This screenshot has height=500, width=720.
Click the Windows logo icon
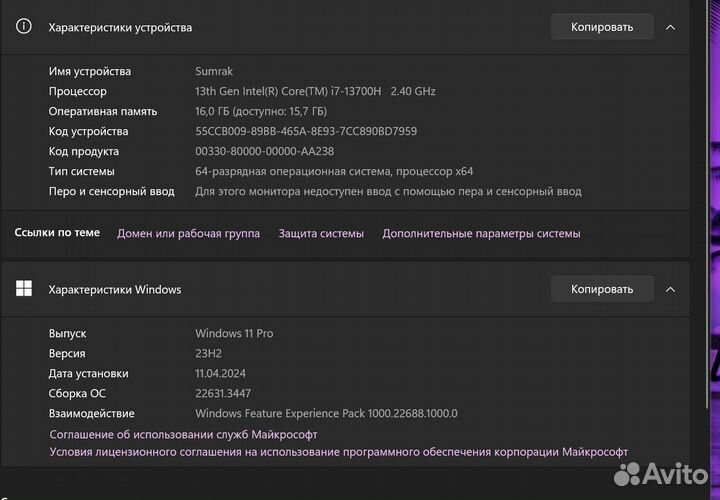[x=24, y=288]
